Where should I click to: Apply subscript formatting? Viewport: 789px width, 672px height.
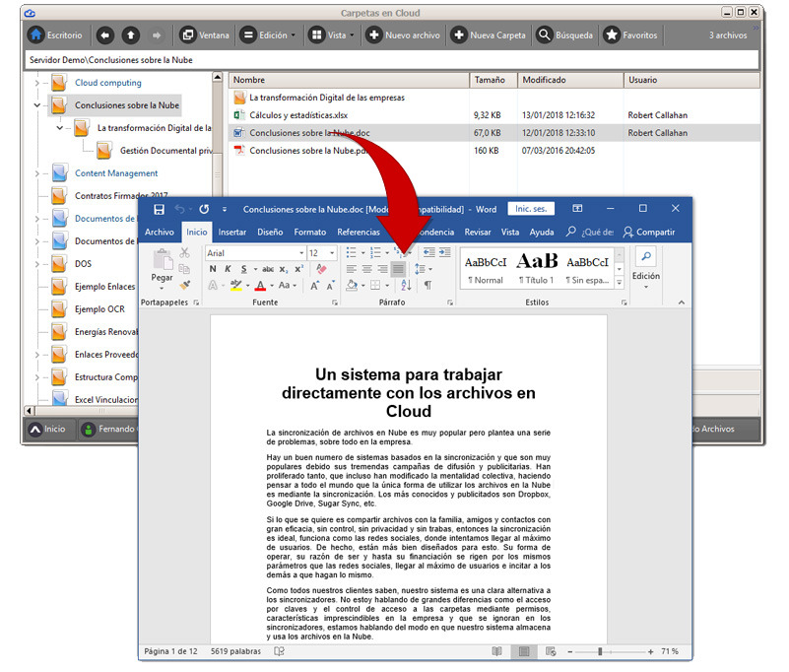click(x=284, y=269)
